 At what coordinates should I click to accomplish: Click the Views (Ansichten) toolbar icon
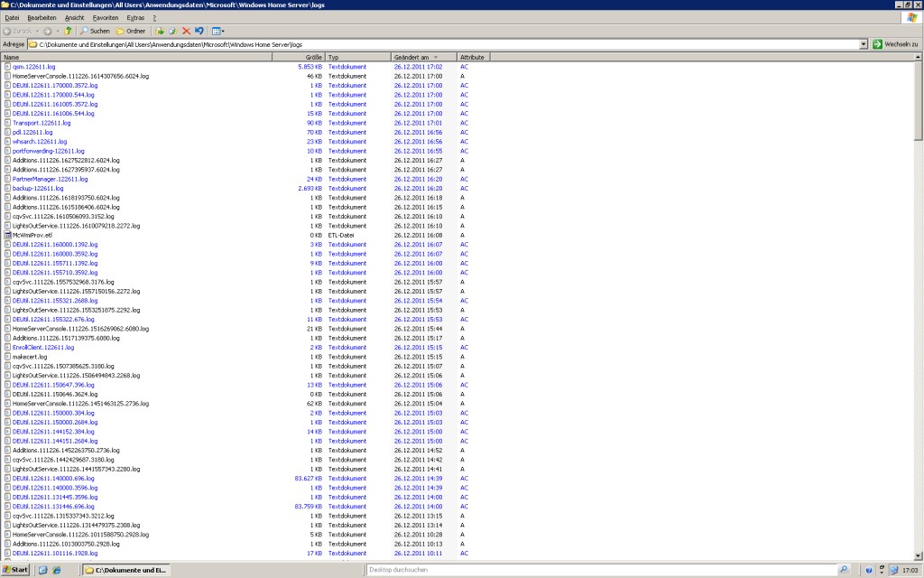216,31
